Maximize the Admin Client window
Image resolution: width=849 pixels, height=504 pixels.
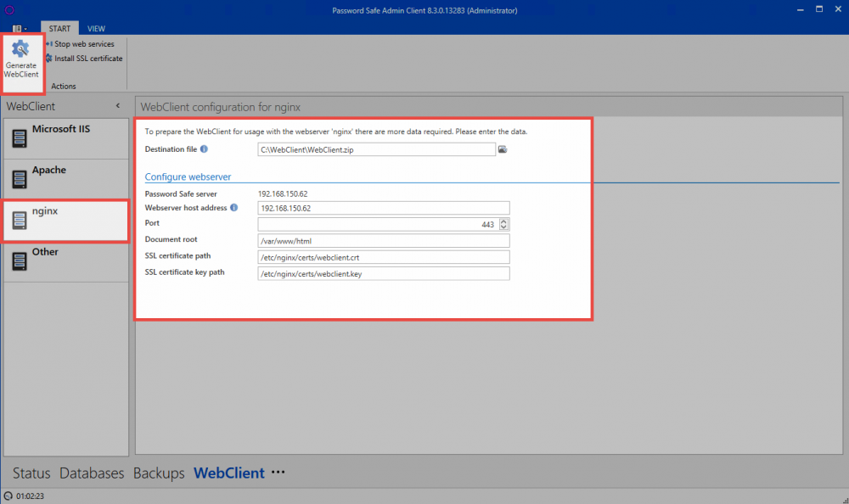click(819, 9)
